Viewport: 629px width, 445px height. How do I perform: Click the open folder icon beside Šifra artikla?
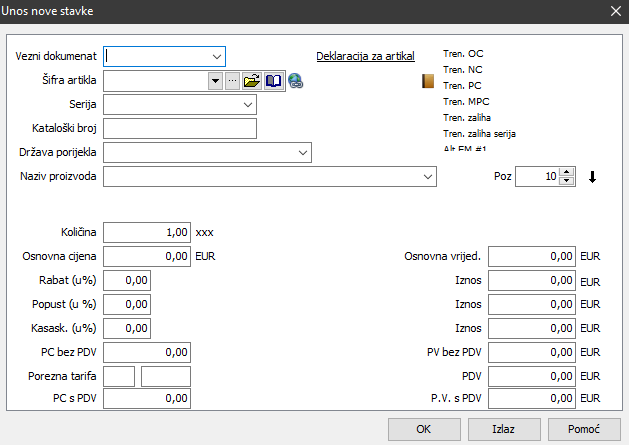pos(252,81)
